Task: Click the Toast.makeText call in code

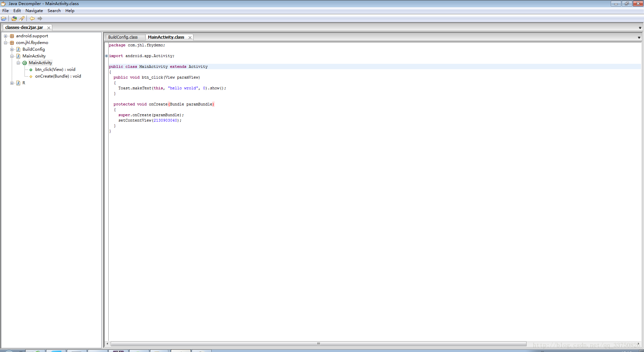Action: pos(135,88)
